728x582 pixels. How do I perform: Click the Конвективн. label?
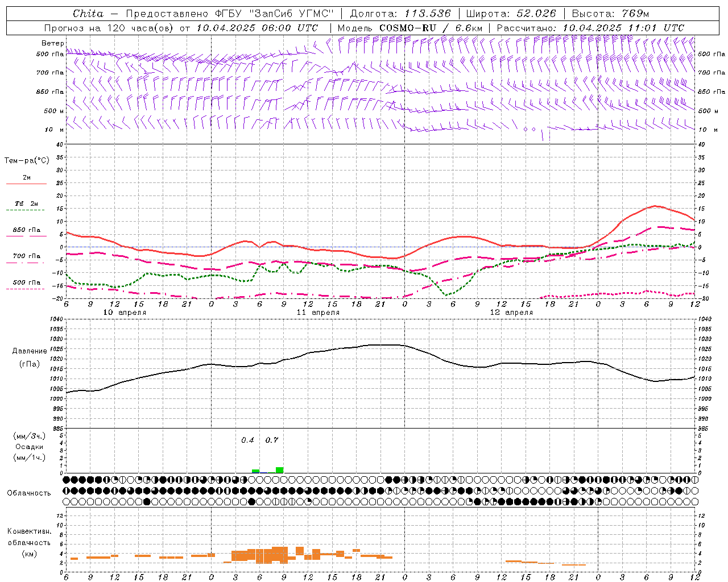(x=30, y=531)
